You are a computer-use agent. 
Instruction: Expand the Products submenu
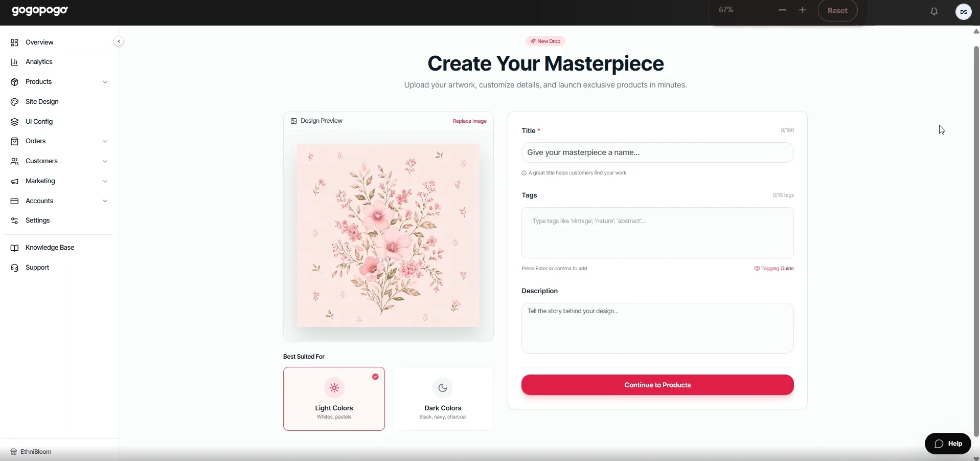(105, 82)
